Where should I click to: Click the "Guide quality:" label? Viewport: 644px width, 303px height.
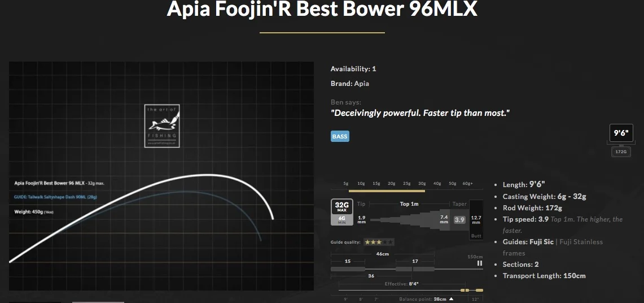click(x=345, y=242)
